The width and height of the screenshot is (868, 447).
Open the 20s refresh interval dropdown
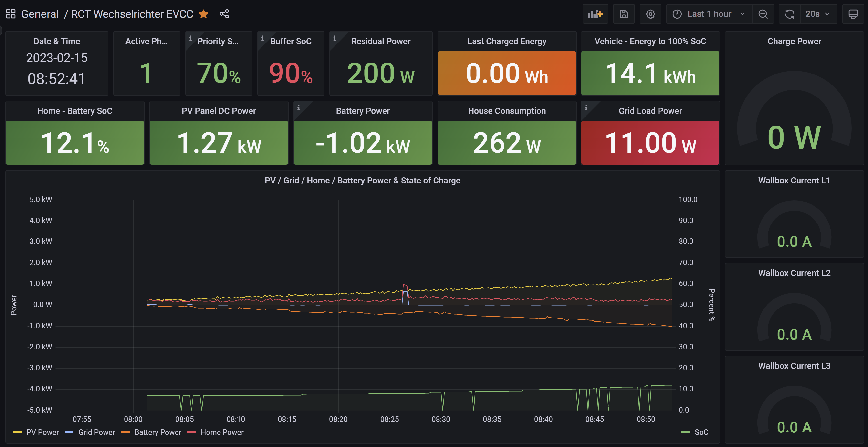[818, 14]
